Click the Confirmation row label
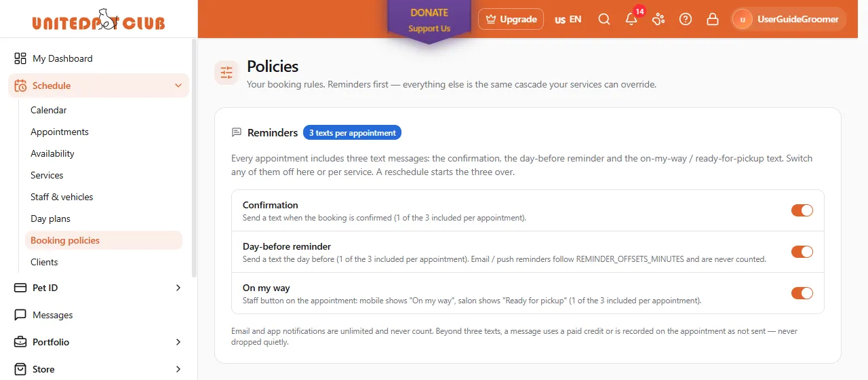Image resolution: width=868 pixels, height=380 pixels. point(271,205)
